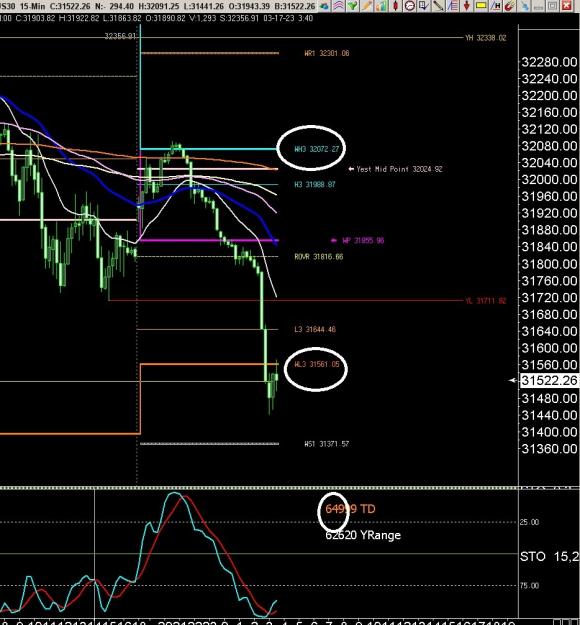Viewport: 580px width, 625px height.
Task: Select the red candlestick chart type icon
Action: pyautogui.click(x=395, y=6)
